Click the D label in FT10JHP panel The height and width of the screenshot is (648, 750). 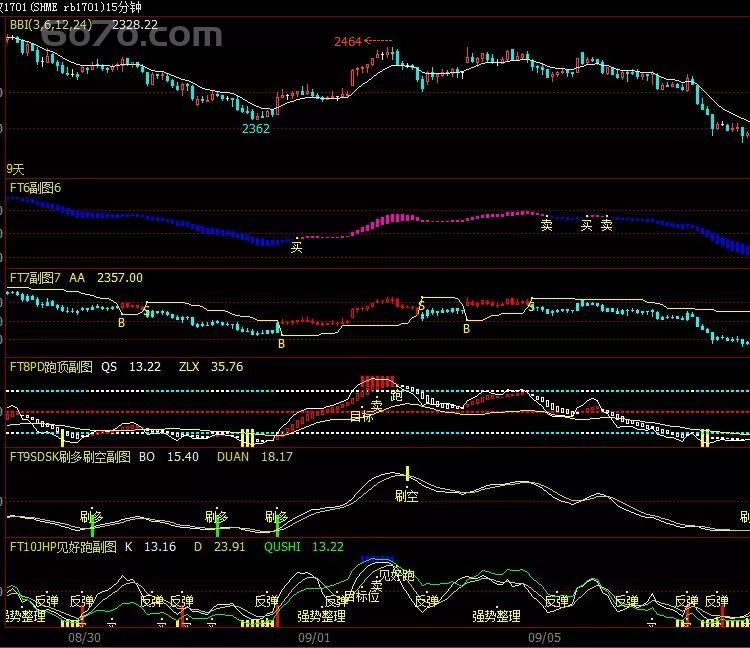pyautogui.click(x=198, y=547)
